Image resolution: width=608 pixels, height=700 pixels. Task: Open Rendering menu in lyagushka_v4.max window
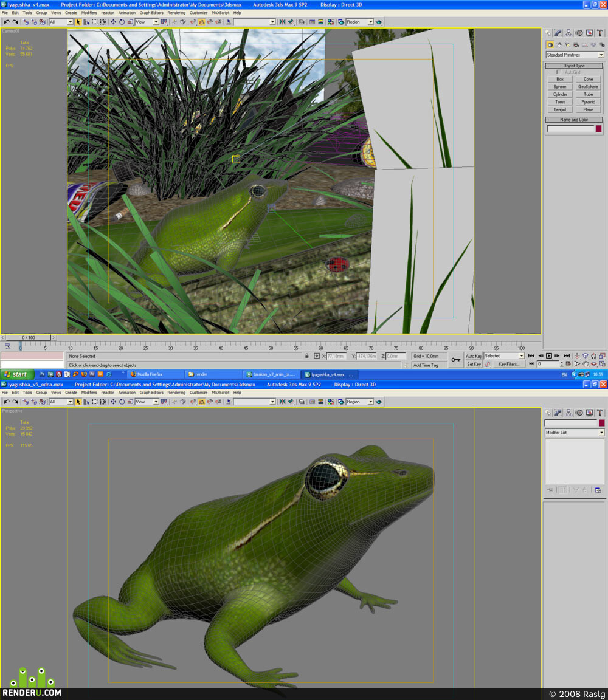176,13
